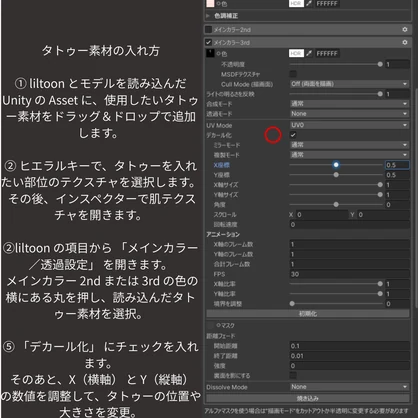Click the スクロール X input field
Image resolution: width=418 pixels, height=418 pixels.
click(321, 215)
